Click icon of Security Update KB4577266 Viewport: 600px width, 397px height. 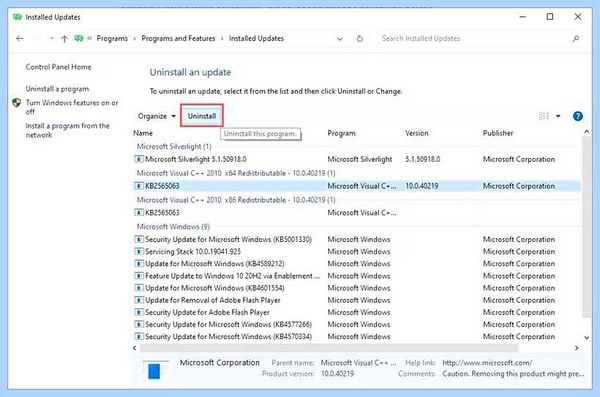point(139,325)
